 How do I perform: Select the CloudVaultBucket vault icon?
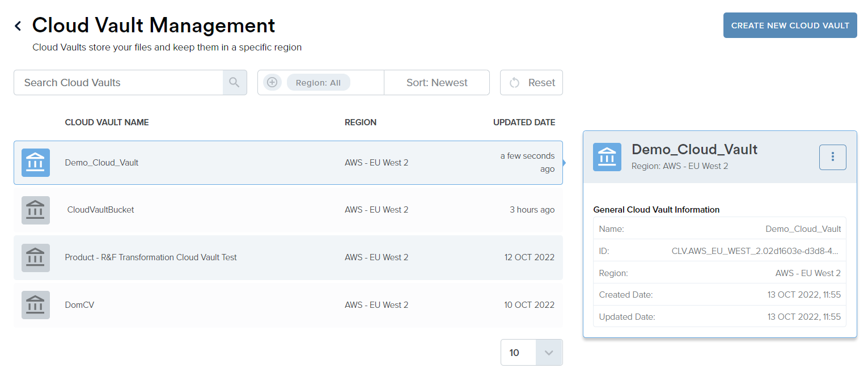coord(35,210)
